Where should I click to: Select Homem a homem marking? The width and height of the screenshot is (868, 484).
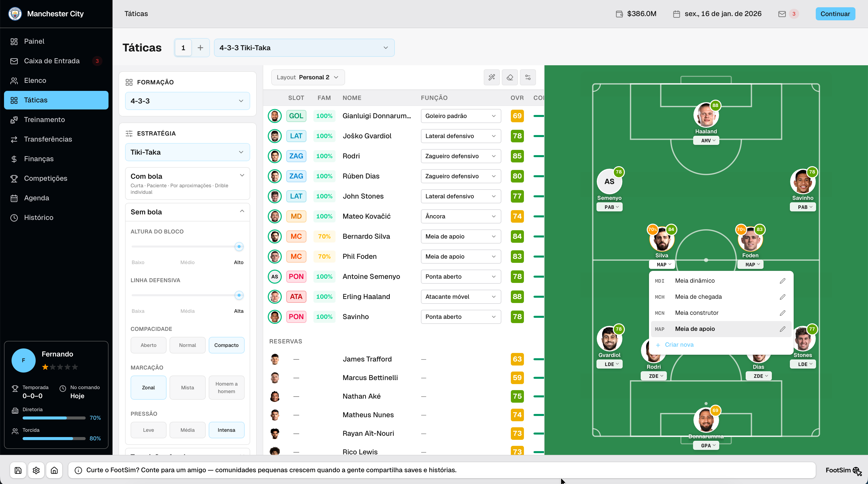227,388
